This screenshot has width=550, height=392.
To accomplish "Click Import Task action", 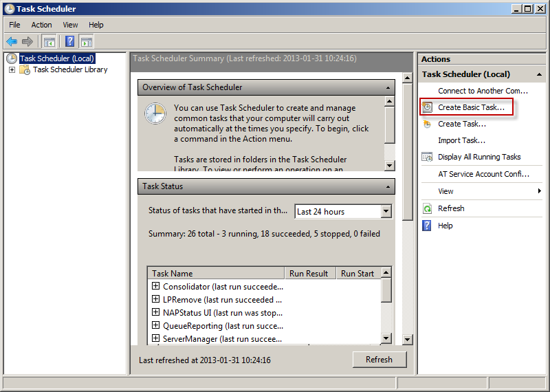I will pyautogui.click(x=461, y=140).
